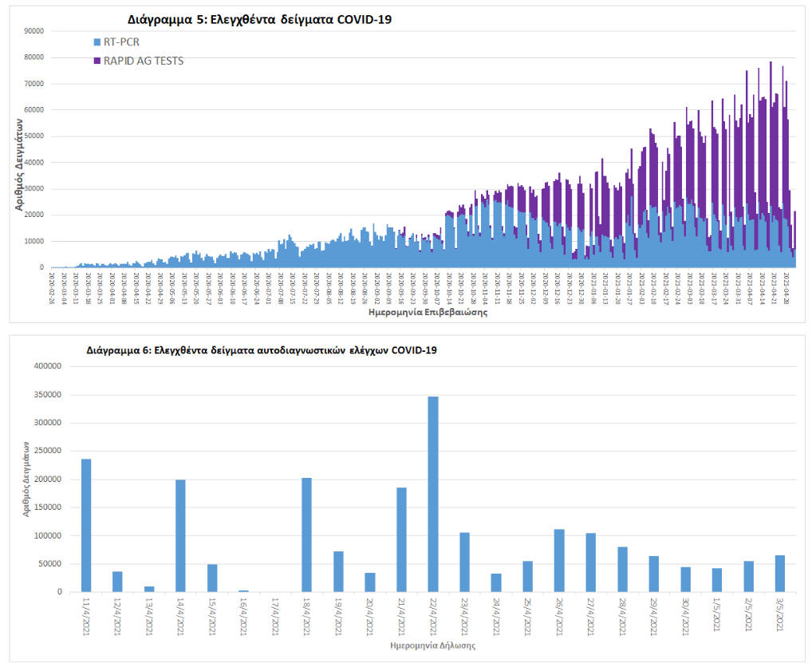Click the Διάγραμμα 6 chart title
812x671 pixels.
[261, 349]
